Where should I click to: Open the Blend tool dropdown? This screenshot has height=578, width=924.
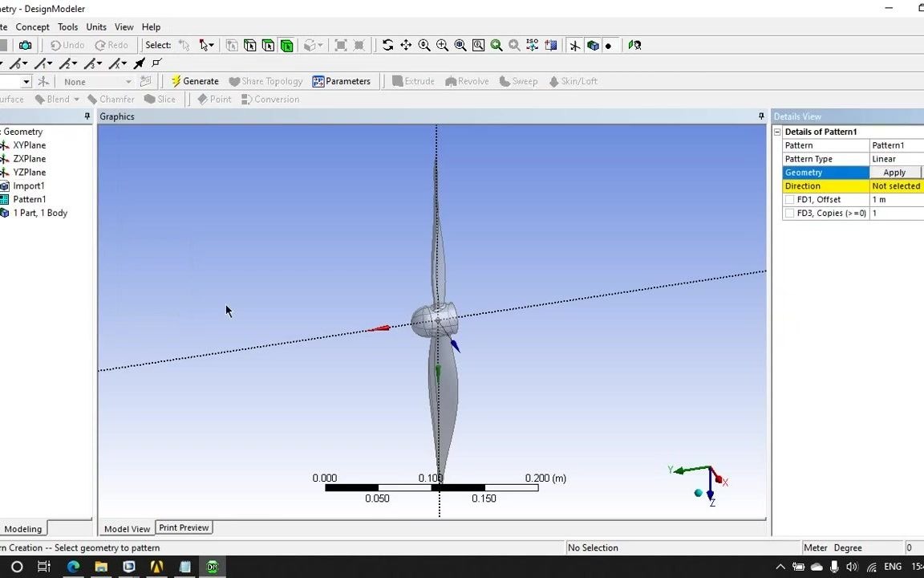pos(76,99)
